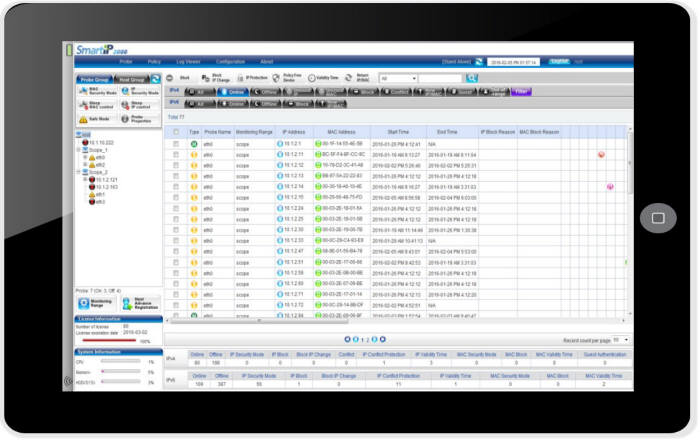
Task: Refresh the probe group tree
Action: pos(155,79)
